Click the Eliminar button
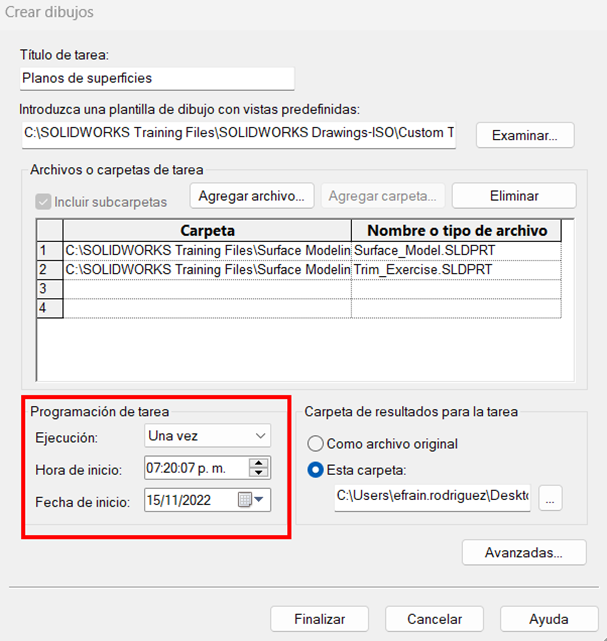 point(514,196)
